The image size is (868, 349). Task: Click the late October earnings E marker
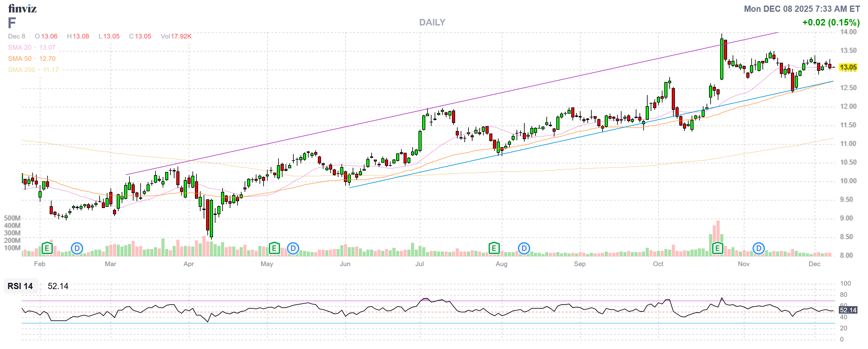[717, 249]
